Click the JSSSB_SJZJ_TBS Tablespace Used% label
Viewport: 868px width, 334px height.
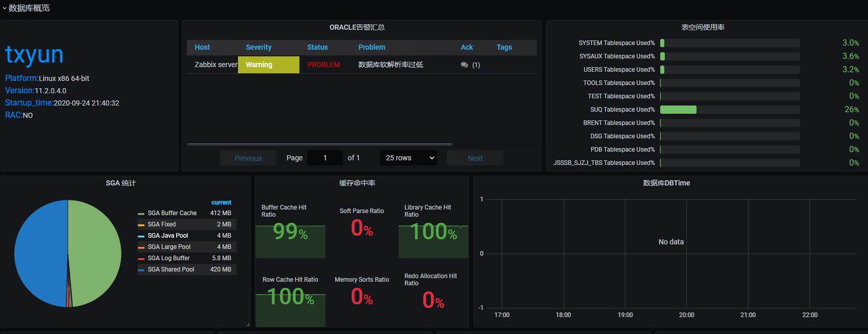click(x=604, y=163)
